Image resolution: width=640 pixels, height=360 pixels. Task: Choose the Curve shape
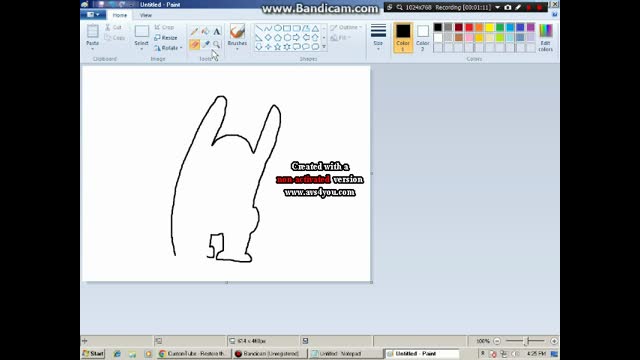(x=268, y=29)
